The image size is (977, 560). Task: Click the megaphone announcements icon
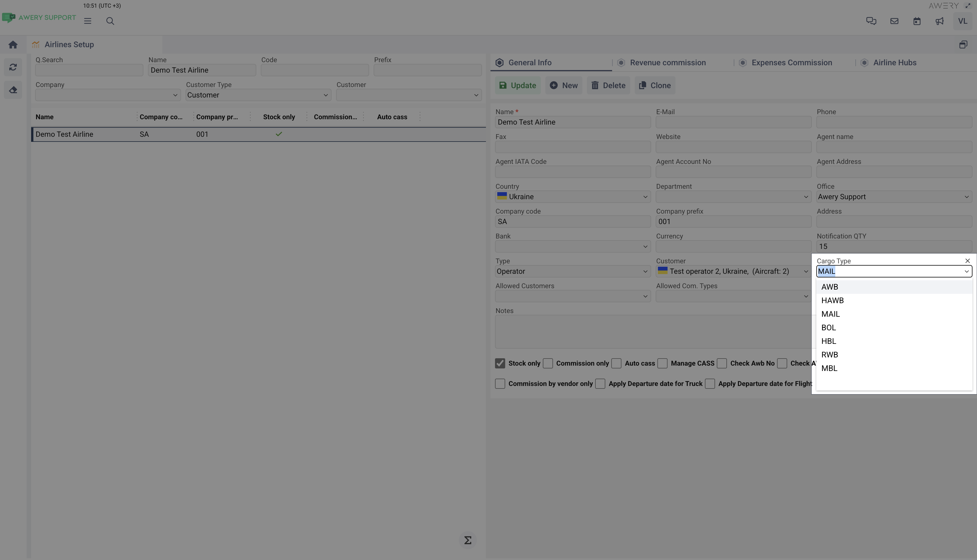(x=940, y=21)
